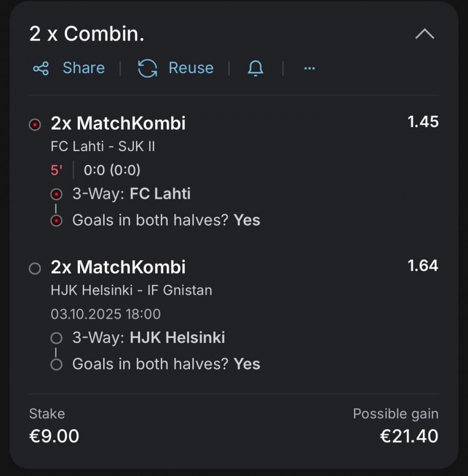Click pending circle beside HJK Helsinki MatchKombi
Viewport: 468px width, 476px height.
coord(35,268)
